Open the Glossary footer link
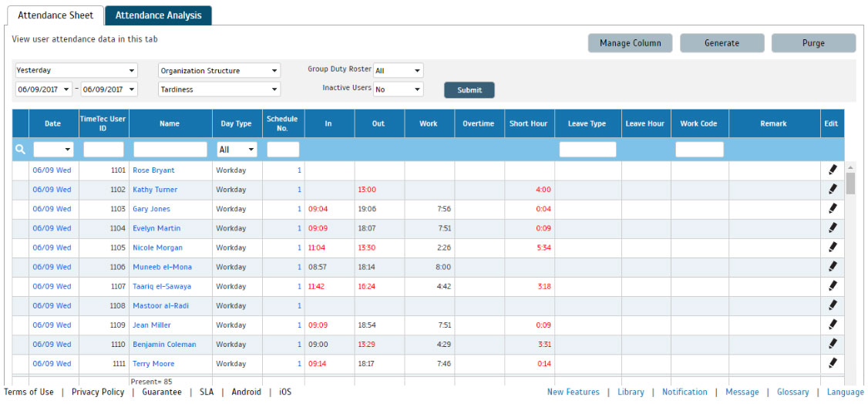 pyautogui.click(x=792, y=392)
